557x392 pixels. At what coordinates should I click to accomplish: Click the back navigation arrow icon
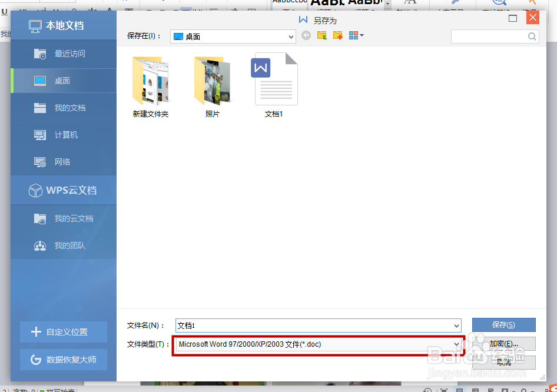pos(306,35)
